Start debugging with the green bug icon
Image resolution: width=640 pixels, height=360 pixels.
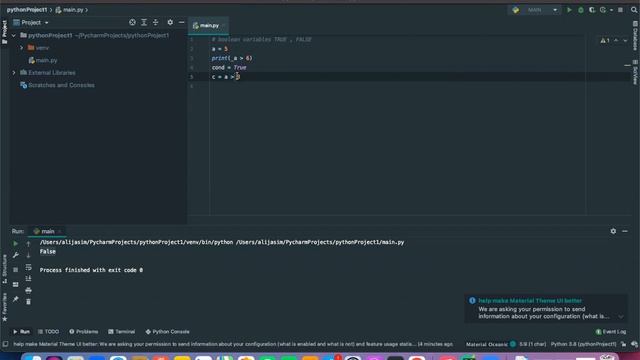coord(580,10)
